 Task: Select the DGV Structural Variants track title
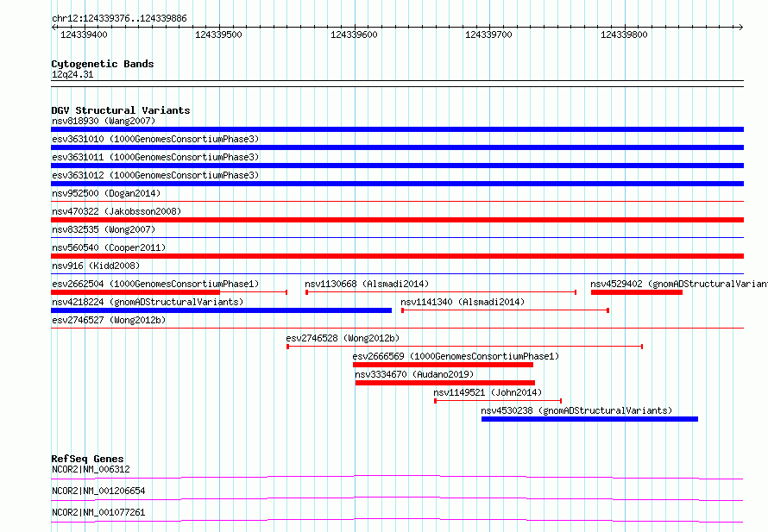121,110
